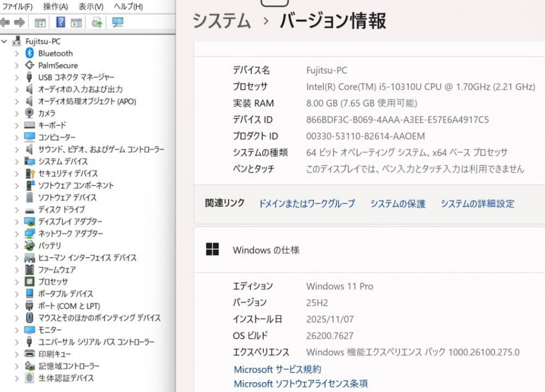This screenshot has height=392, width=545.
Task: Click the プロセッサ category icon in tree
Action: pos(30,282)
